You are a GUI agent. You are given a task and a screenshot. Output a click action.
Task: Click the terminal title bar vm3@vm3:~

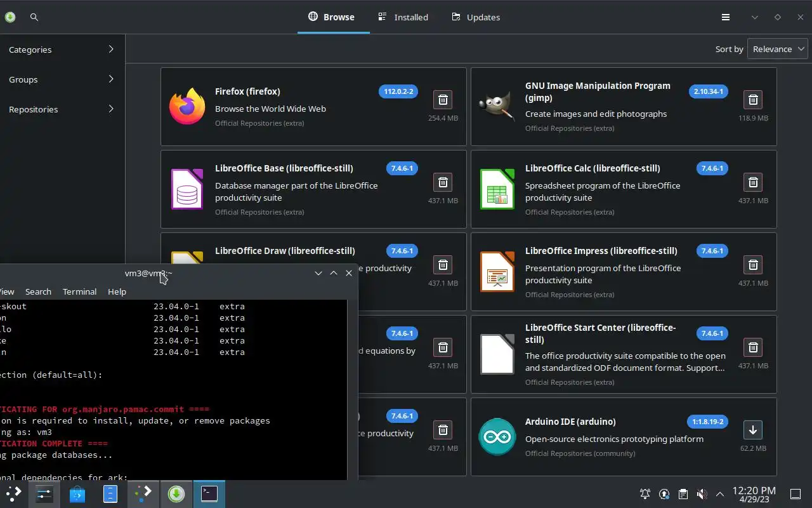[x=148, y=273]
